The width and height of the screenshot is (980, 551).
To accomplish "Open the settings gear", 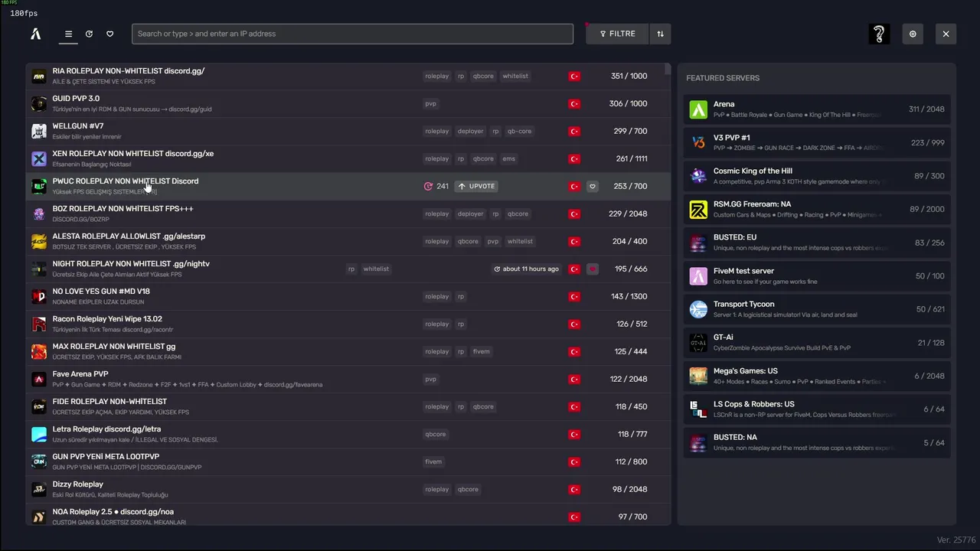I will pyautogui.click(x=913, y=34).
